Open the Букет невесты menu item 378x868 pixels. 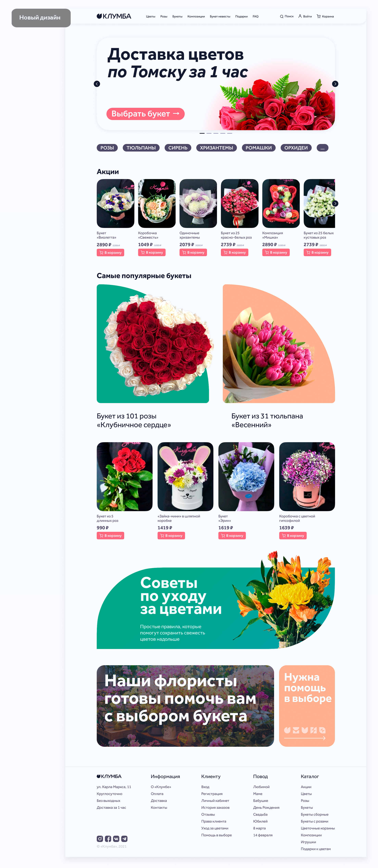[x=220, y=17]
